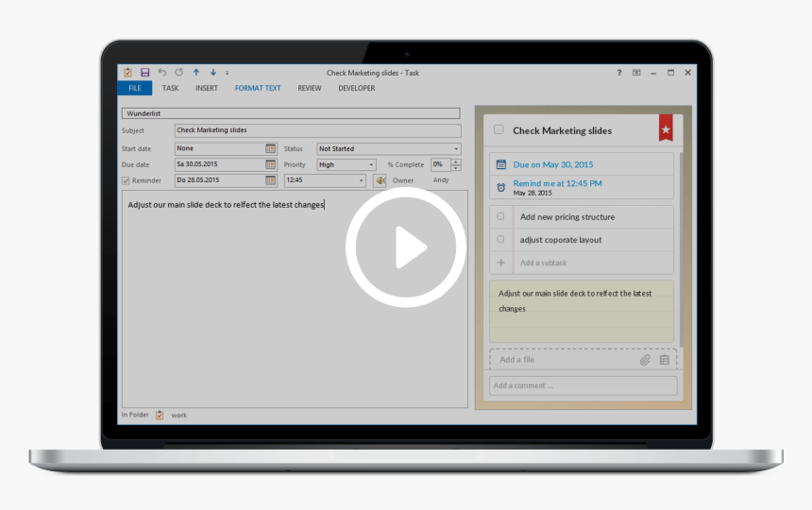Screen dimensions: 812x510
Task: Switch to the TASK ribbon tab
Action: tap(170, 88)
